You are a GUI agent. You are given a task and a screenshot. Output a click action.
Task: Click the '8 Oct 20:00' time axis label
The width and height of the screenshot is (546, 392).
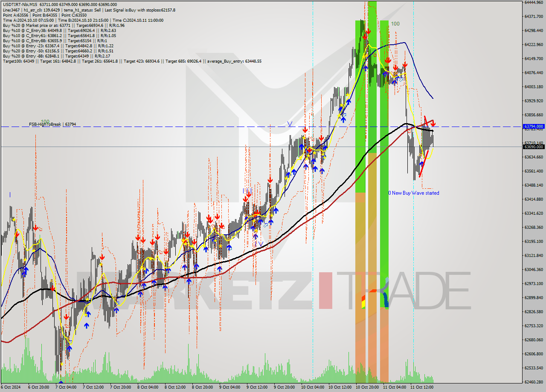click(x=203, y=387)
